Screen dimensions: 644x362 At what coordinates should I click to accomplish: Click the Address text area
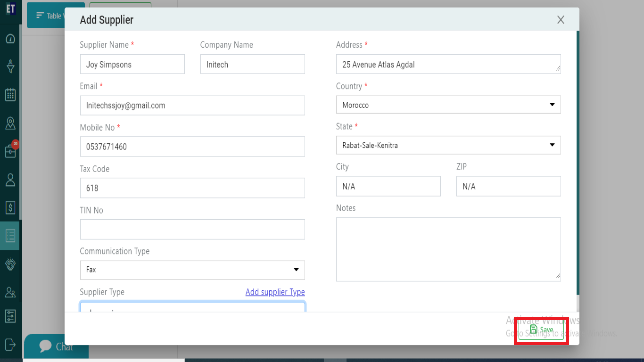coord(448,64)
